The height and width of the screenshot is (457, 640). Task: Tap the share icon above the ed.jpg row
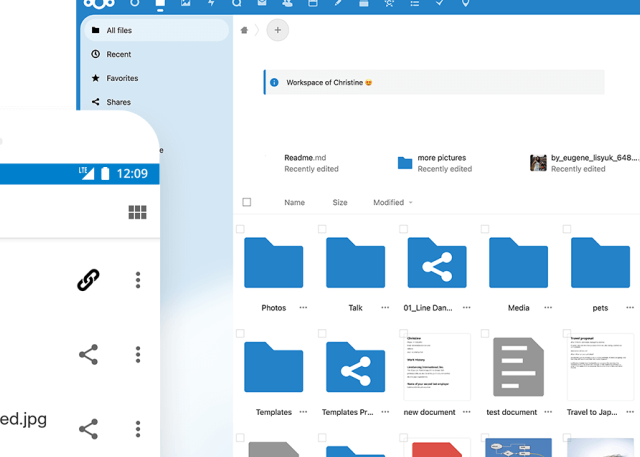pyautogui.click(x=89, y=354)
